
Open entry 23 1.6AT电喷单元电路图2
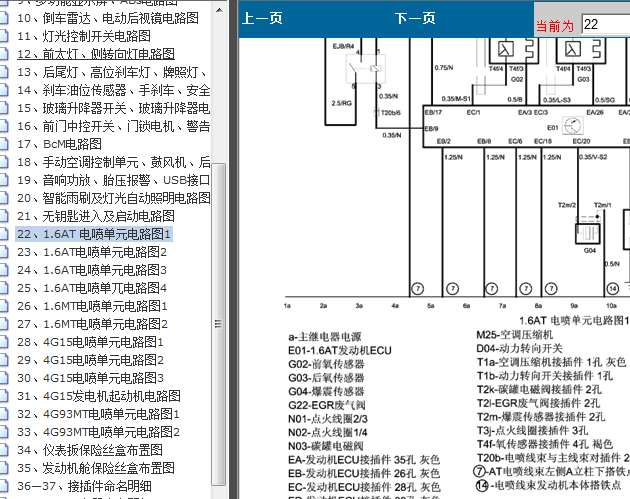pos(92,252)
